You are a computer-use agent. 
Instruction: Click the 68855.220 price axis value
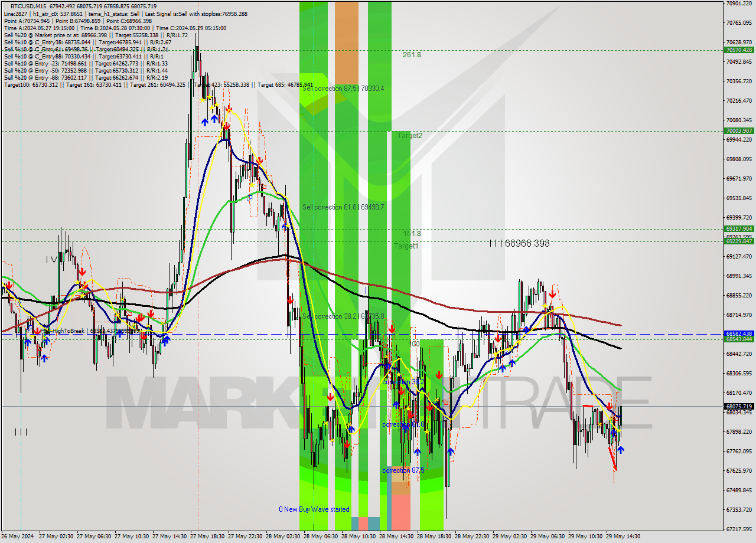click(738, 295)
